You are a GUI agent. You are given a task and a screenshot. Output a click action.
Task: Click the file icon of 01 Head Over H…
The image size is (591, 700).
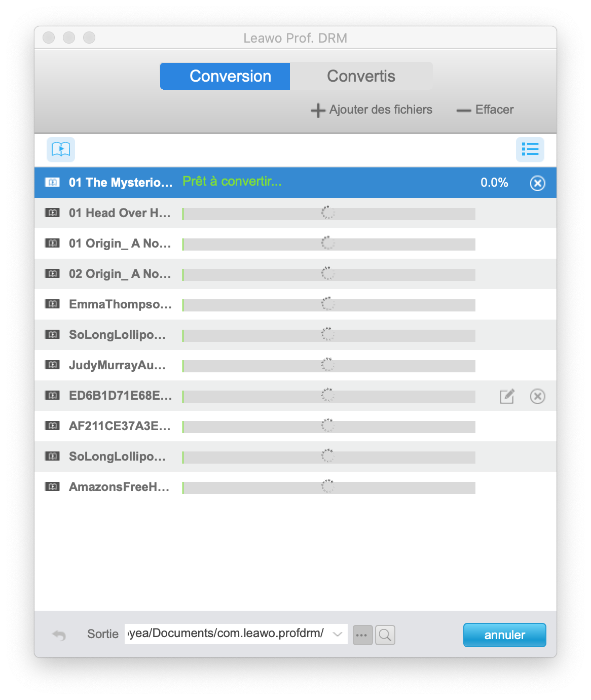[x=52, y=213]
